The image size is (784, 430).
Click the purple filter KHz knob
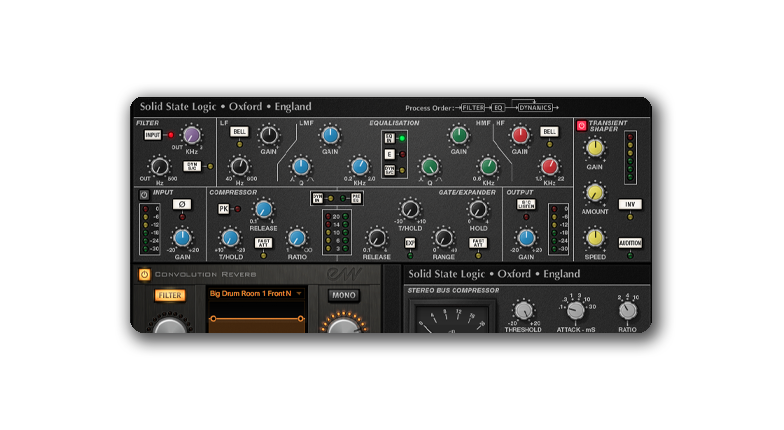(192, 136)
